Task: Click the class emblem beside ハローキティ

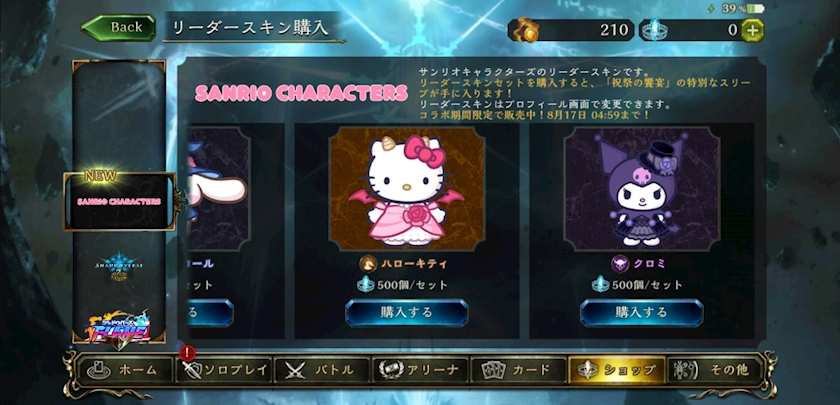Action: point(368,264)
